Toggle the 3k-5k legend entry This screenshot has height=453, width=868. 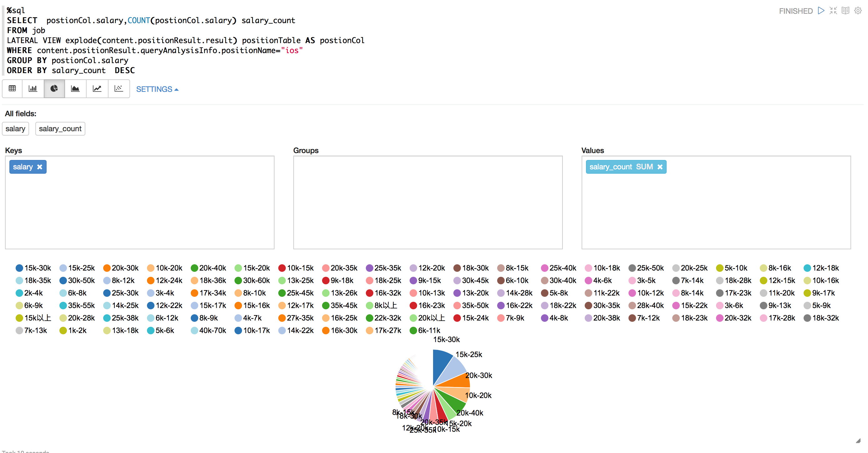point(642,281)
